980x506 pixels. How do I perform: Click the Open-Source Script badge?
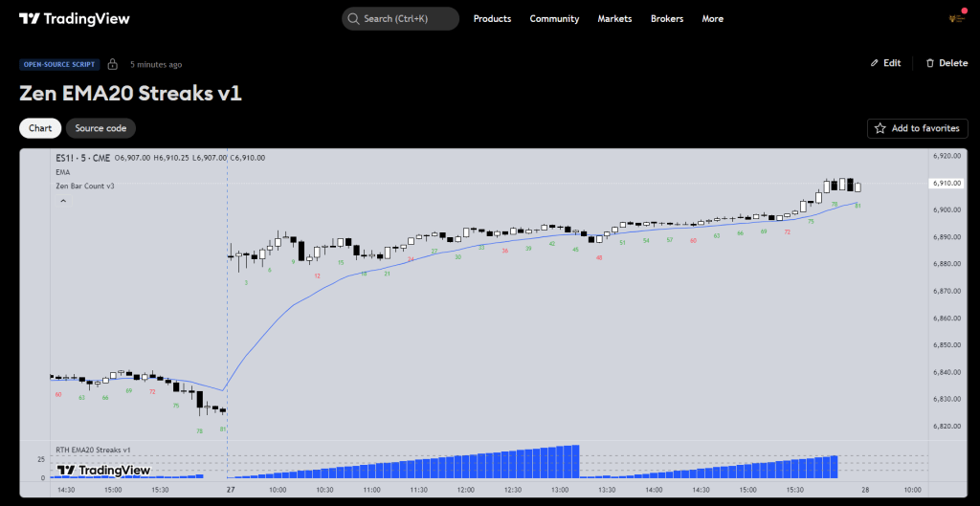pos(58,64)
